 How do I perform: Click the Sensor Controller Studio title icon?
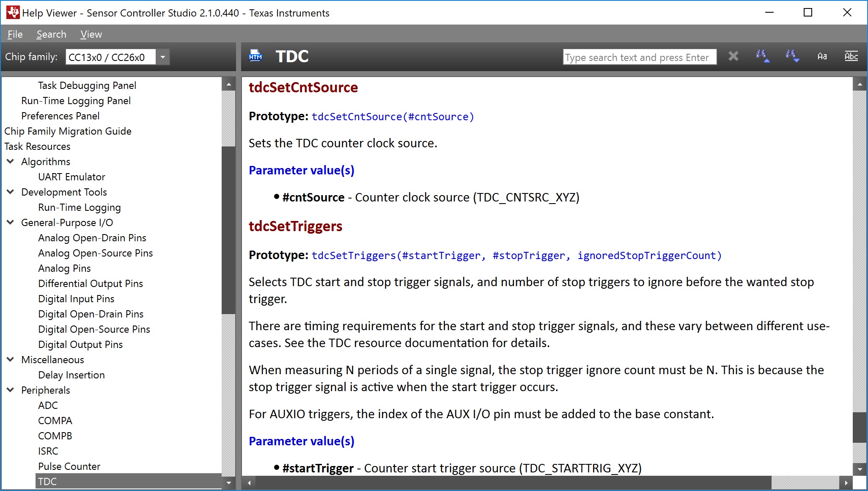tap(12, 13)
